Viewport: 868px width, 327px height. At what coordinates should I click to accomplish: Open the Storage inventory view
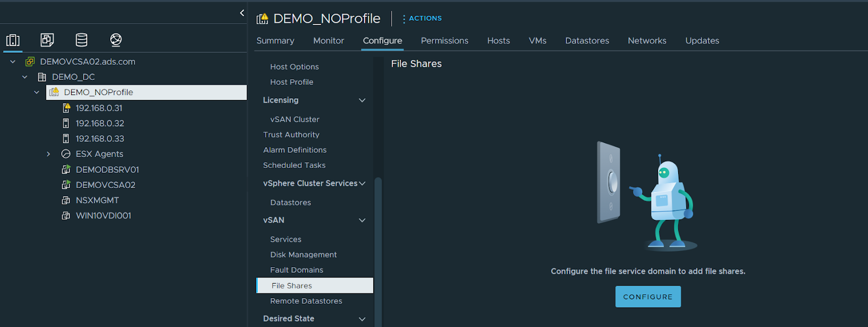point(81,40)
